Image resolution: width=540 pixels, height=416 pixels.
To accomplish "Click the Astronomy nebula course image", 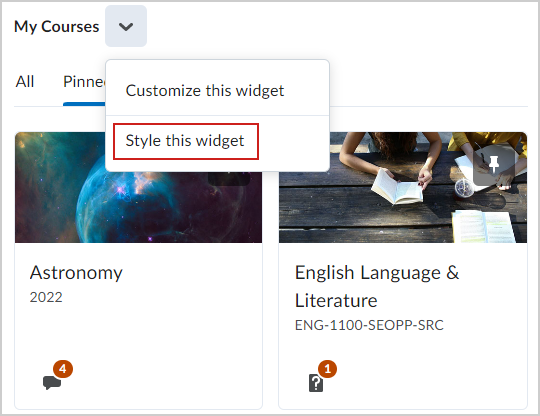I will tap(138, 187).
